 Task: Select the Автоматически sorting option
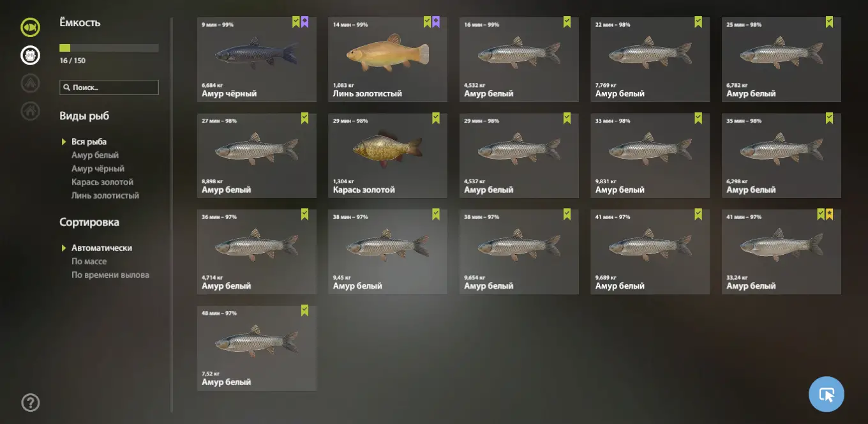101,248
